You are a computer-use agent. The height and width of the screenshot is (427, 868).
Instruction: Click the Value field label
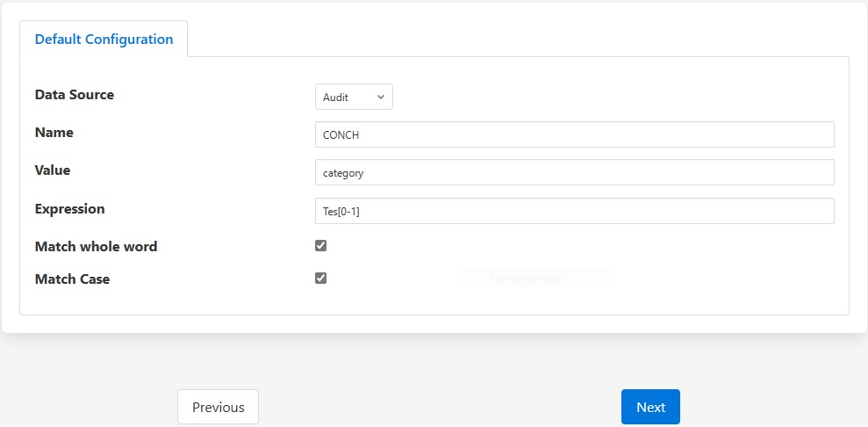(x=53, y=170)
